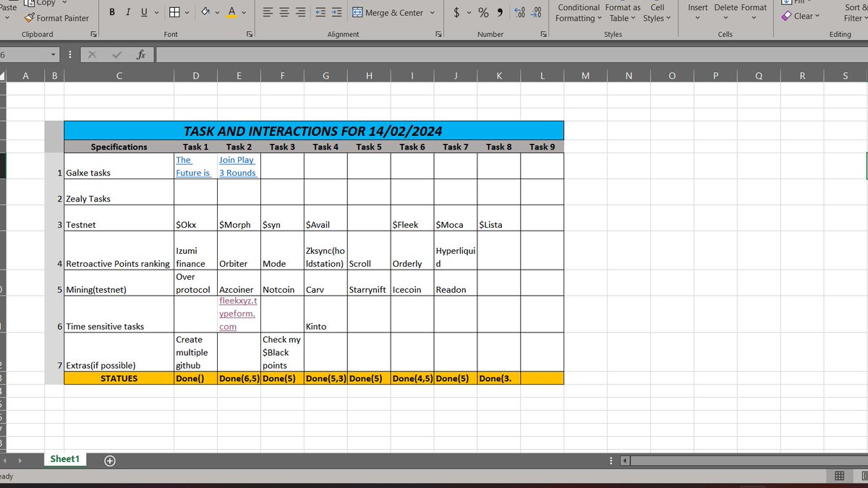The height and width of the screenshot is (488, 868).
Task: Apply Percent Style formatting
Action: pos(483,12)
